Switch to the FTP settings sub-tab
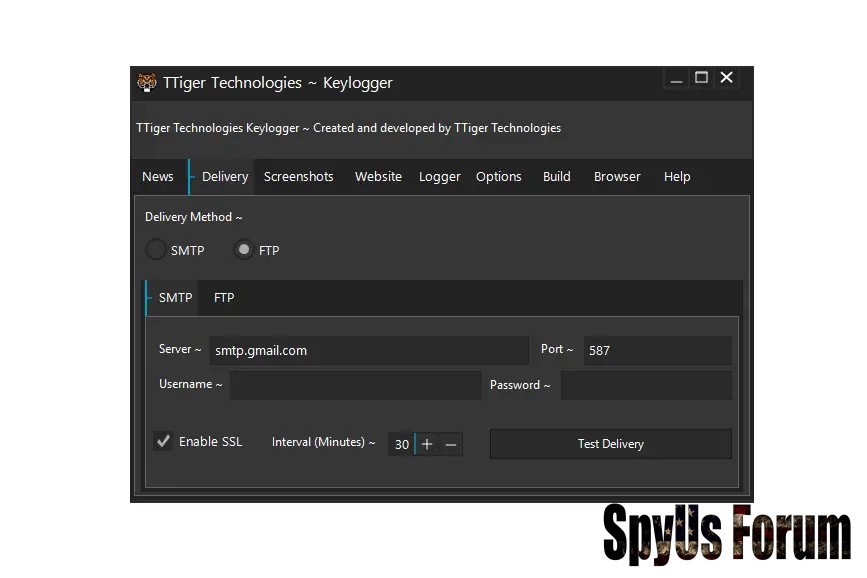 click(x=224, y=298)
